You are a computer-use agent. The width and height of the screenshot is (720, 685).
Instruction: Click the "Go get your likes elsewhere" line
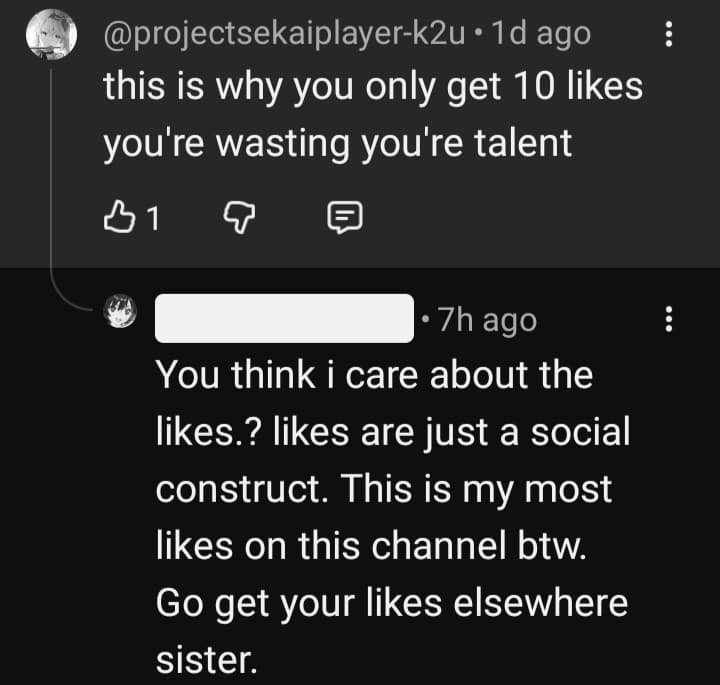point(391,603)
